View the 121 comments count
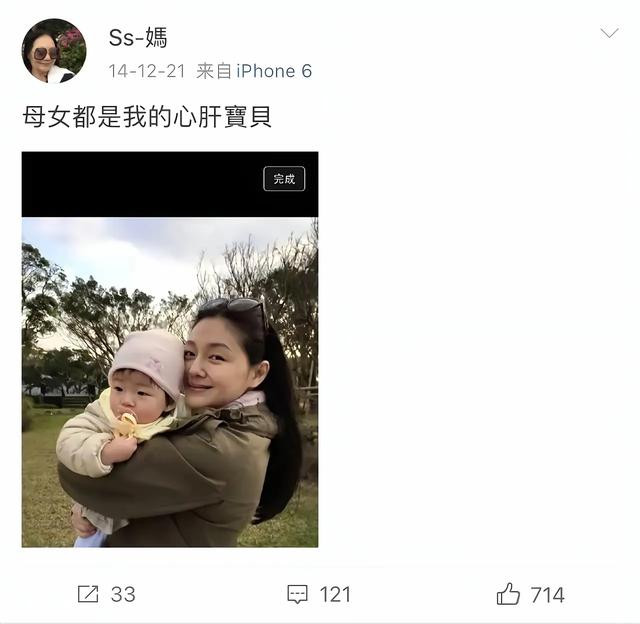 (x=335, y=594)
